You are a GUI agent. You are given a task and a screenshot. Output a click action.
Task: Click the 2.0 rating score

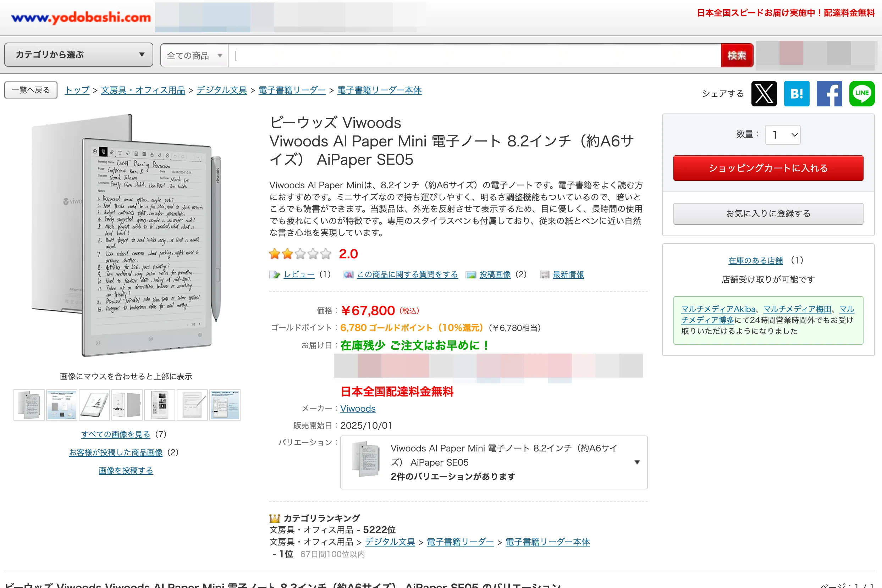(x=348, y=254)
